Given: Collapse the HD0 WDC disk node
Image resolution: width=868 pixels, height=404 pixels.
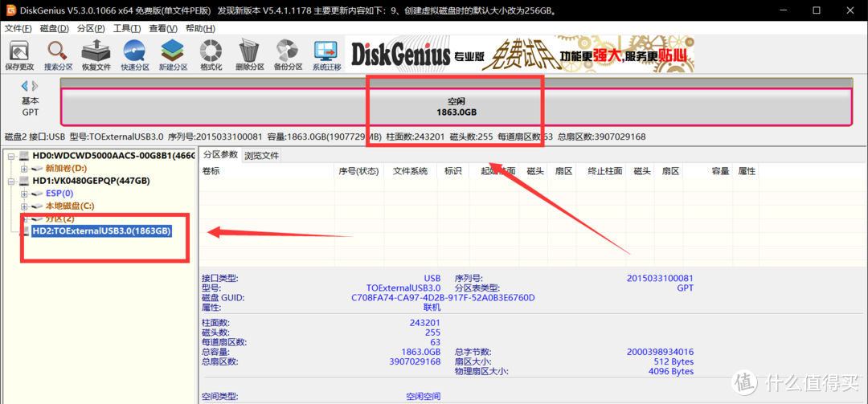Looking at the screenshot, I should click(x=11, y=157).
